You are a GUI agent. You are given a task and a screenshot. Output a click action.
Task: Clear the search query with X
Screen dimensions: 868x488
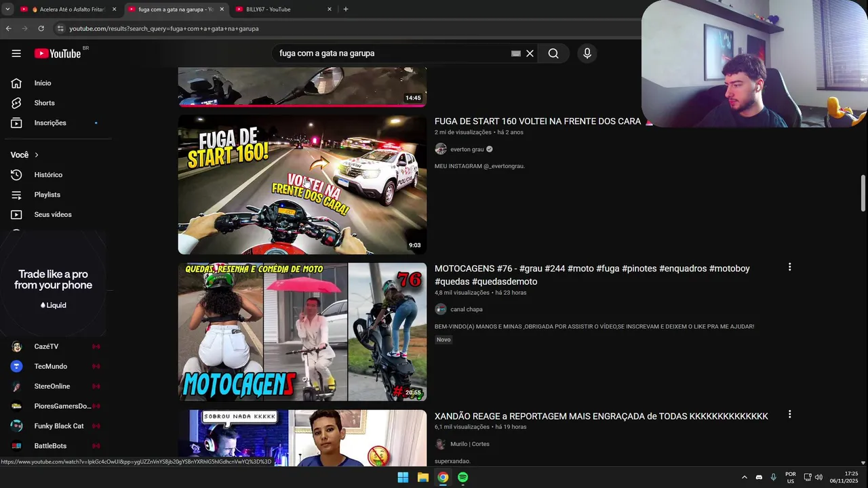530,54
